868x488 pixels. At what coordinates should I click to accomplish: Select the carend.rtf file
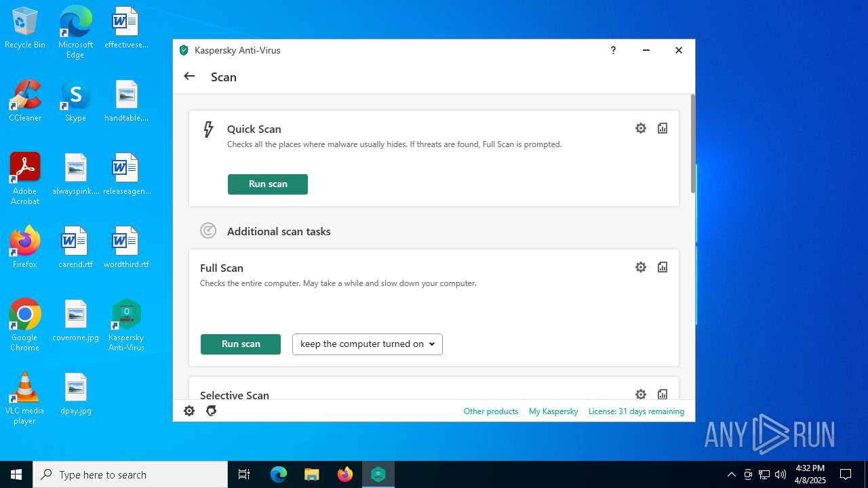coord(75,247)
